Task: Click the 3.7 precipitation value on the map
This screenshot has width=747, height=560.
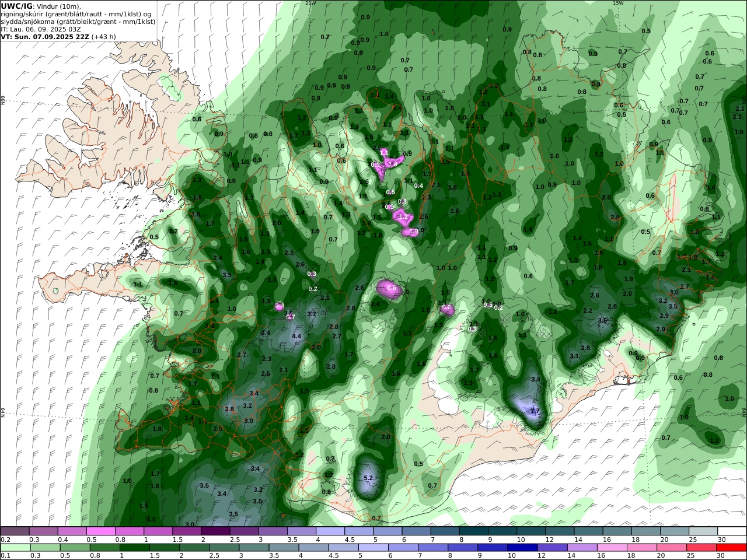Action: [312, 314]
